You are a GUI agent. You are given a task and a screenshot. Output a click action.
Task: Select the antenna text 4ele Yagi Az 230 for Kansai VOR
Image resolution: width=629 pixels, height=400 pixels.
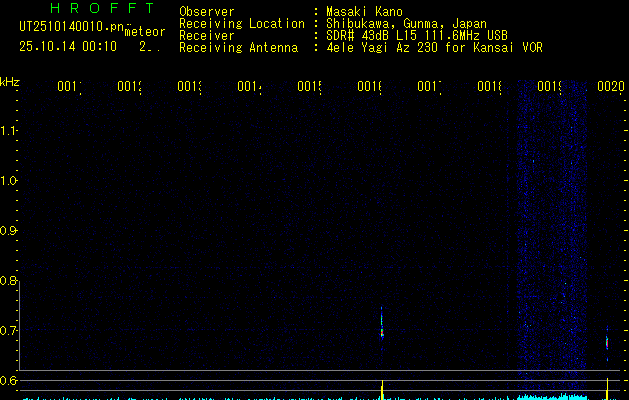point(434,48)
